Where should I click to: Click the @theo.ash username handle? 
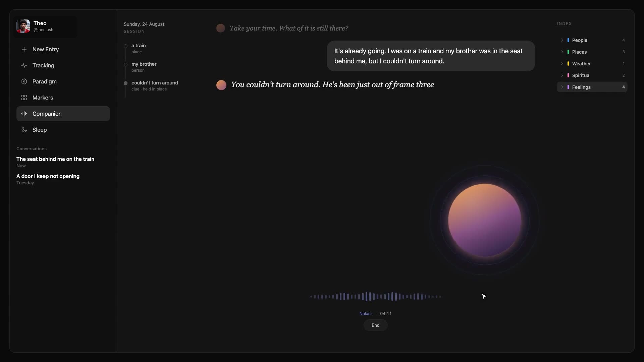[43, 30]
